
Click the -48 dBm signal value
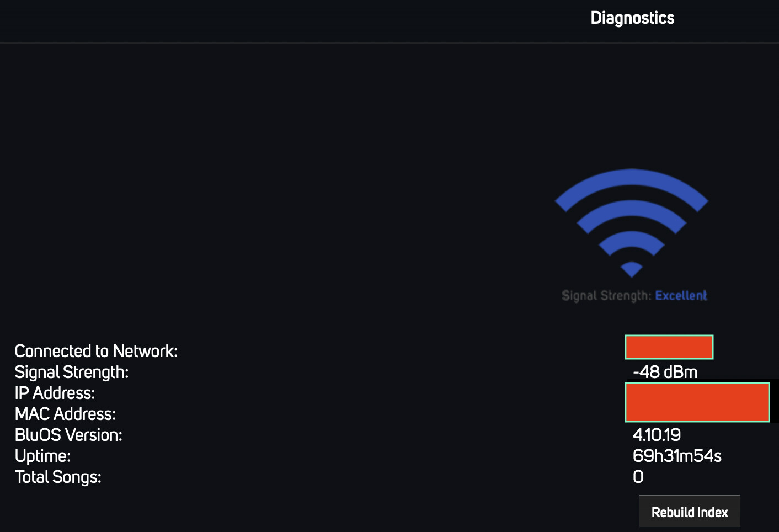(665, 372)
